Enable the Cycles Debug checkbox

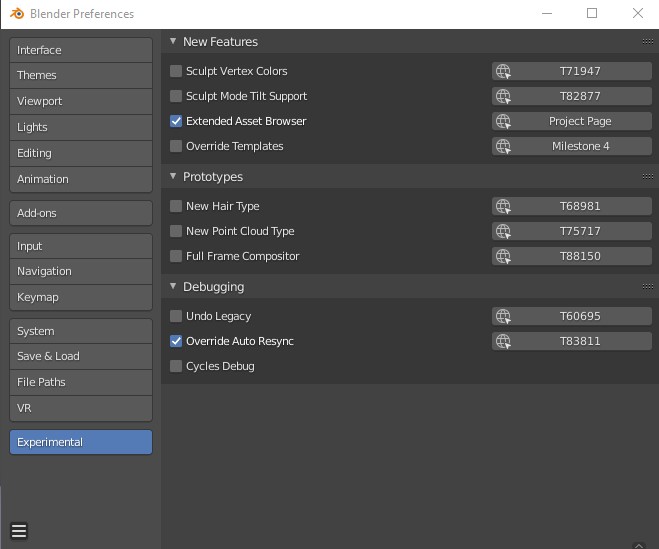pos(176,366)
